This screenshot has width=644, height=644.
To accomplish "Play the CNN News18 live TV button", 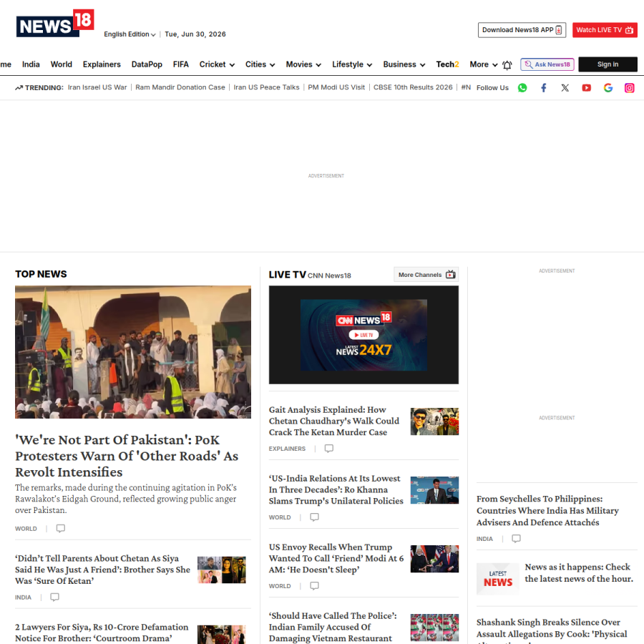I will 364,335.
